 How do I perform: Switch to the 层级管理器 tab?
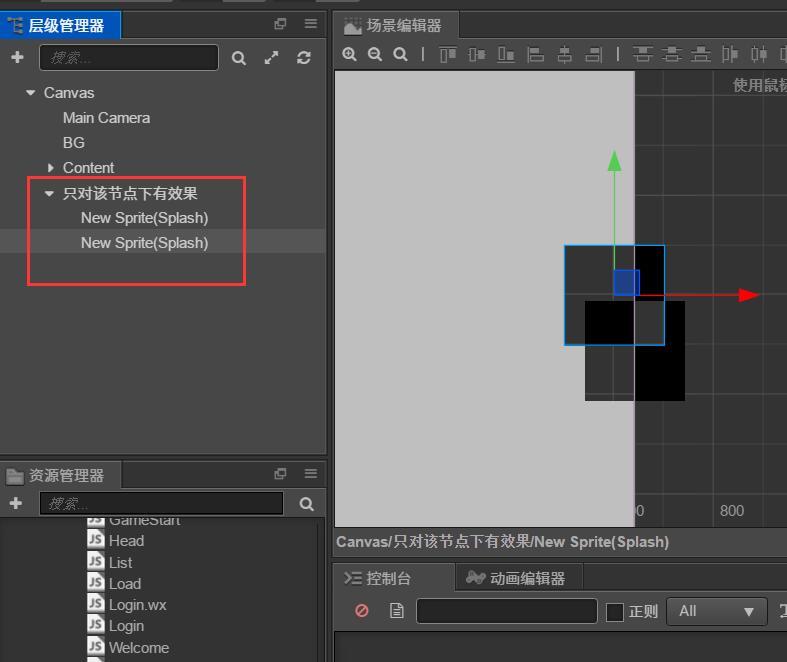60,25
